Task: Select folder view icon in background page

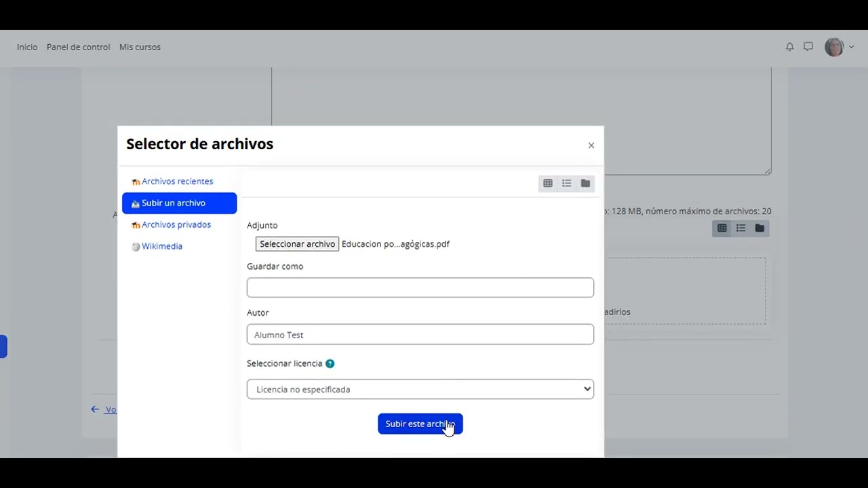Action: pos(759,228)
